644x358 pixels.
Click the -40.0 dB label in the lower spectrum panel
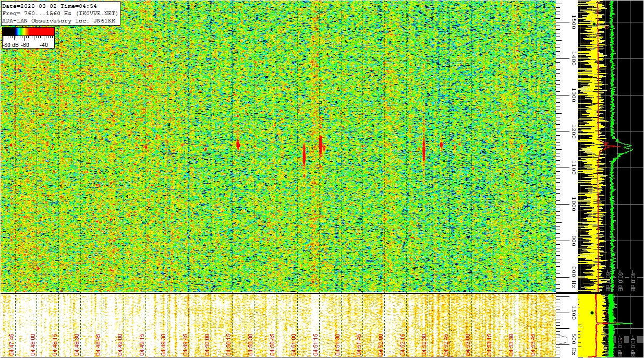pos(634,345)
